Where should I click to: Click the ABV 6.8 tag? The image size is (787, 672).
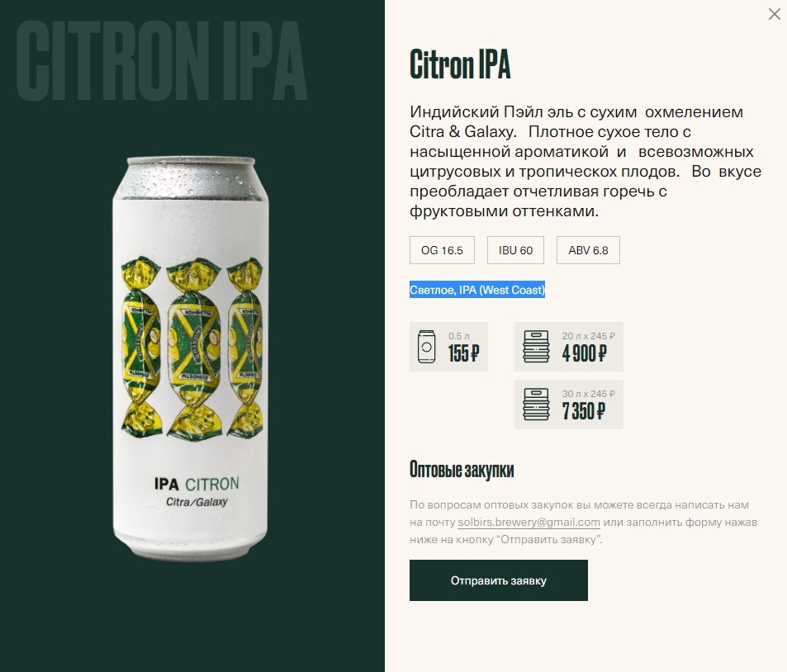[x=588, y=250]
